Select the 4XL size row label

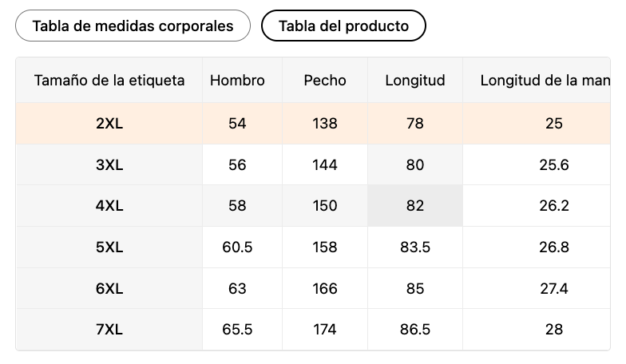pos(109,206)
